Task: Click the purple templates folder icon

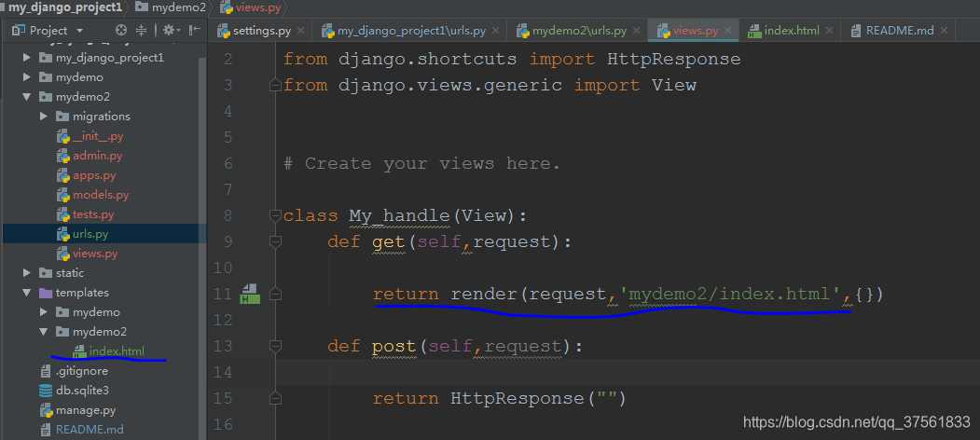Action: coord(46,293)
